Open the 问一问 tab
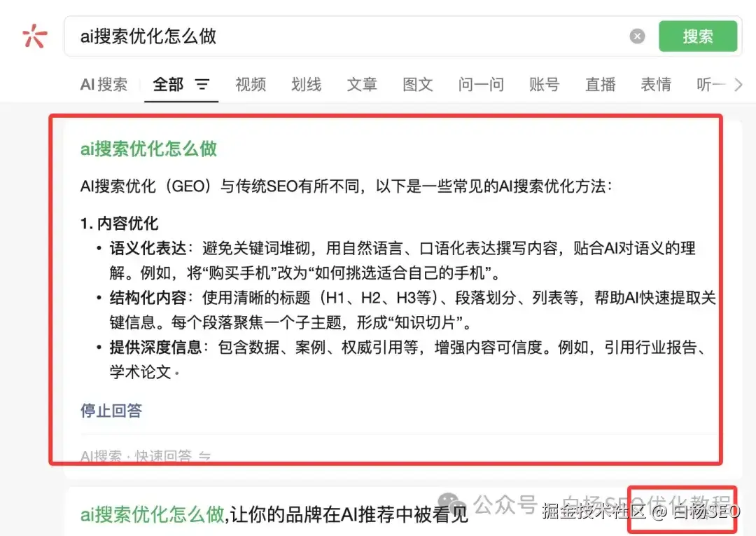The height and width of the screenshot is (536, 756). click(x=481, y=84)
